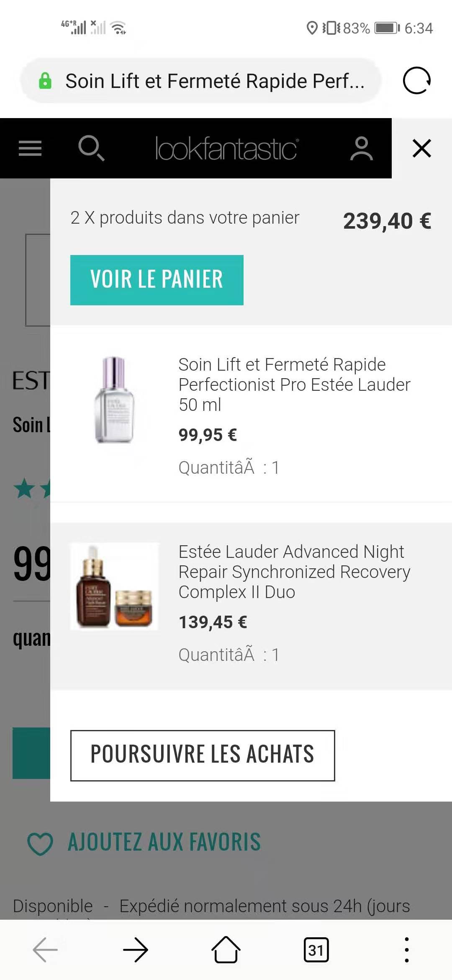This screenshot has height=980, width=452.
Task: Tap the green padlock security icon
Action: [45, 81]
